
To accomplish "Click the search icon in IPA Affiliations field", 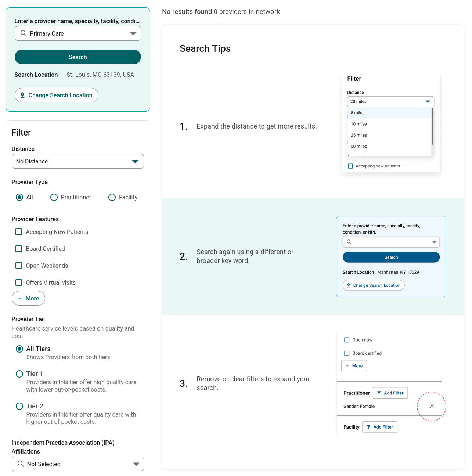I will tap(21, 464).
